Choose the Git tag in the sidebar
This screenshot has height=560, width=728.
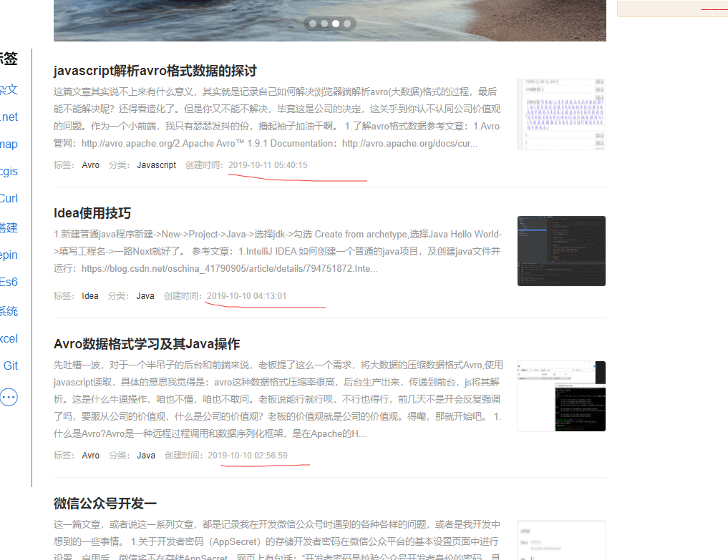(11, 365)
